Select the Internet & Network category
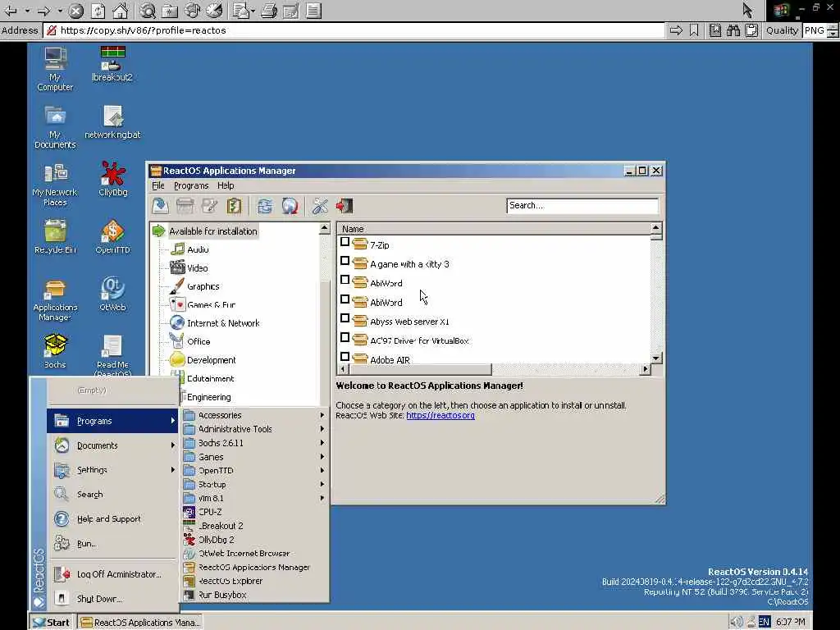The image size is (840, 630). pyautogui.click(x=216, y=323)
